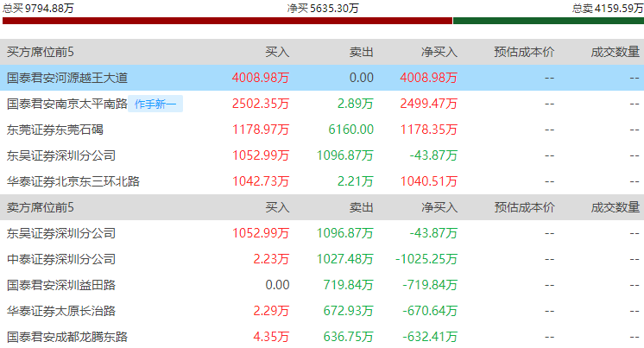Viewport: 644px width, 348px height.
Task: Select the 中泰证券深圳分公司 seat name
Action: [60, 259]
